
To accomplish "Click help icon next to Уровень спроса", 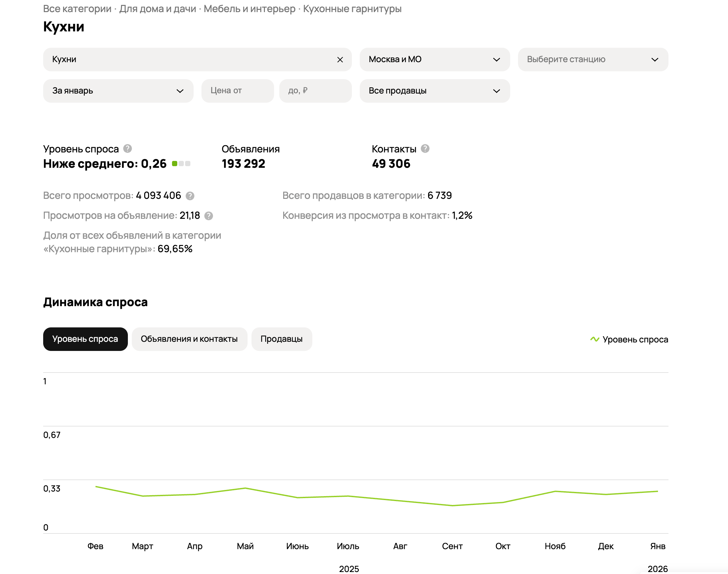I will [127, 148].
